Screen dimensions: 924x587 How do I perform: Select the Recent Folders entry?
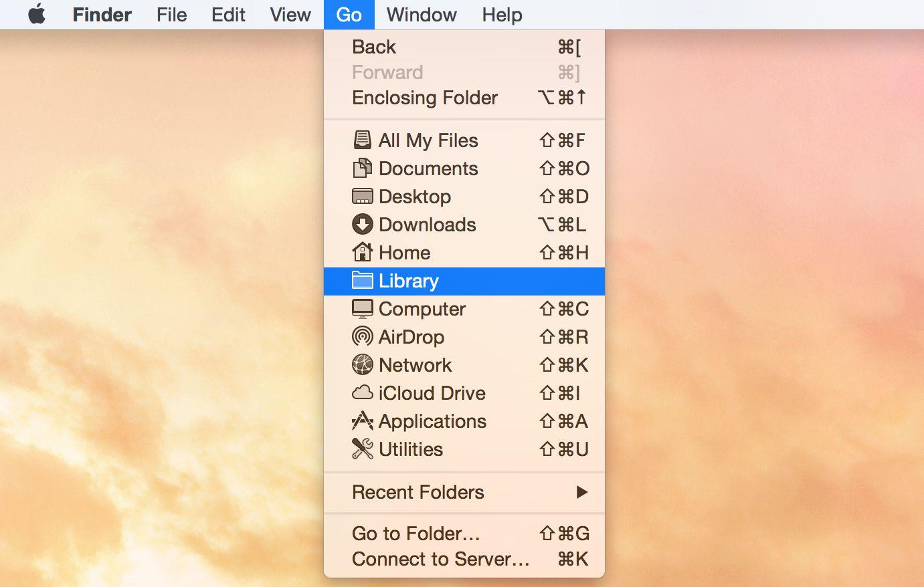click(464, 492)
